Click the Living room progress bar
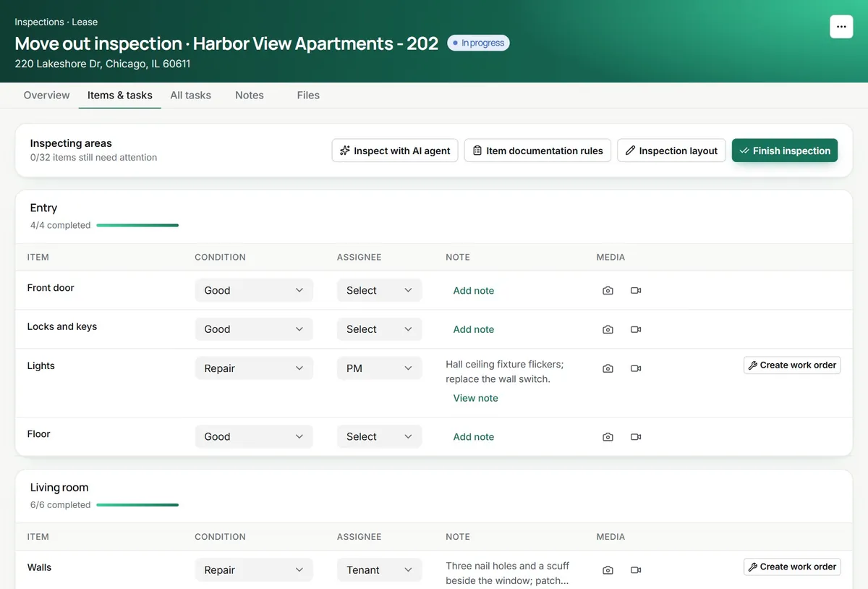This screenshot has width=868, height=589. pos(137,505)
